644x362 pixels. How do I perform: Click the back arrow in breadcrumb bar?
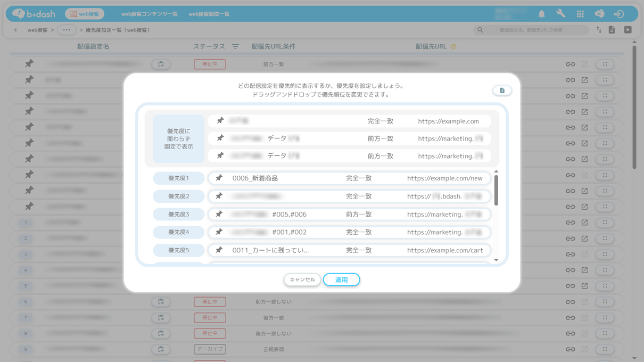coord(16,30)
